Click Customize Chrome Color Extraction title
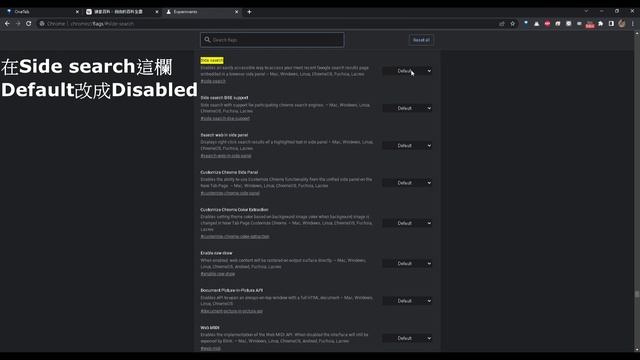 click(234, 210)
